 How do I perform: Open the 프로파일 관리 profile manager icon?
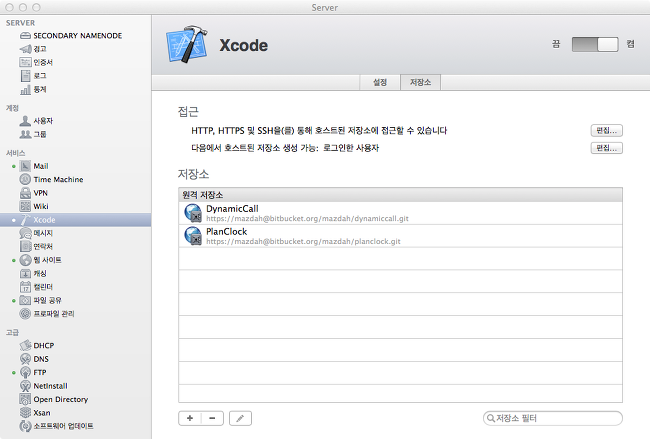point(25,313)
